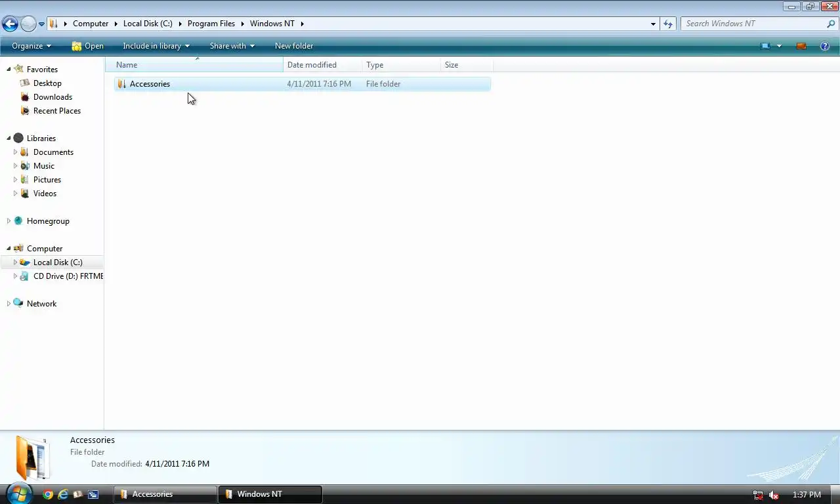
Task: Click the Network icon in sidebar
Action: pyautogui.click(x=18, y=303)
